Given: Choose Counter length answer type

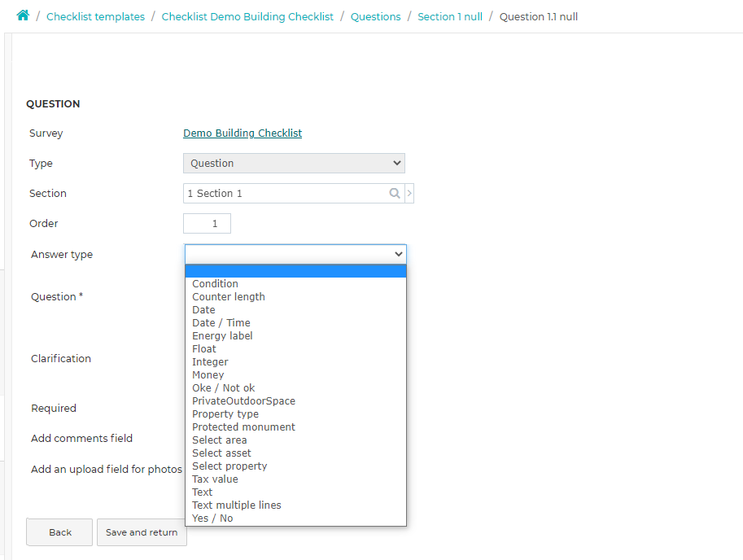Looking at the screenshot, I should coord(295,296).
